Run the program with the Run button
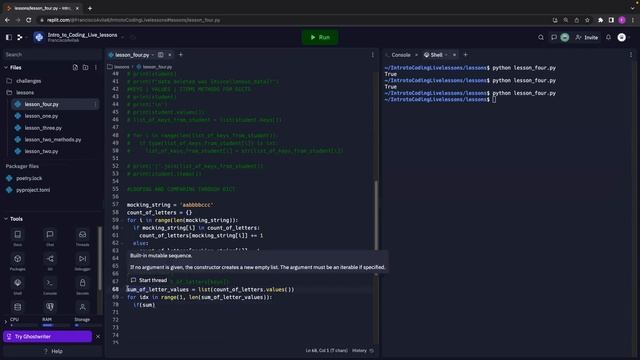This screenshot has height=360, width=640. click(320, 37)
